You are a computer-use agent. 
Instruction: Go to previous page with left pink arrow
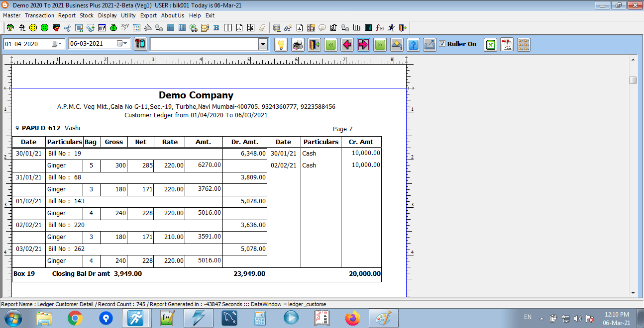pyautogui.click(x=347, y=45)
